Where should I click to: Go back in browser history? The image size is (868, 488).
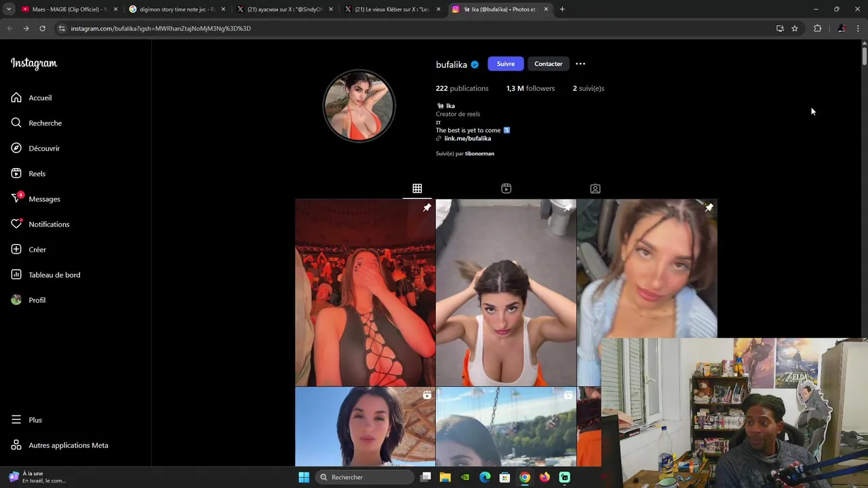[x=9, y=28]
